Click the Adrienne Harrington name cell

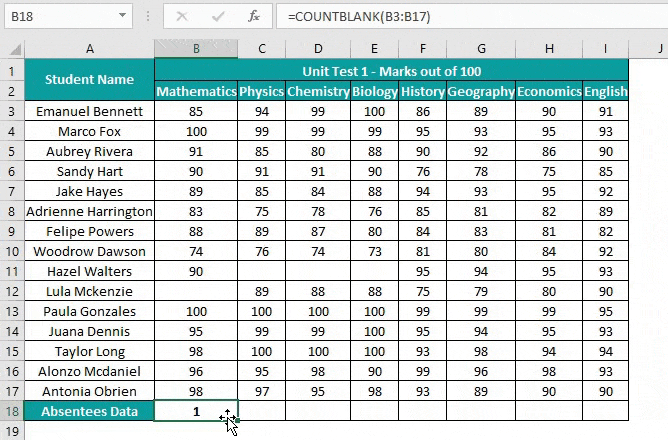tap(89, 211)
